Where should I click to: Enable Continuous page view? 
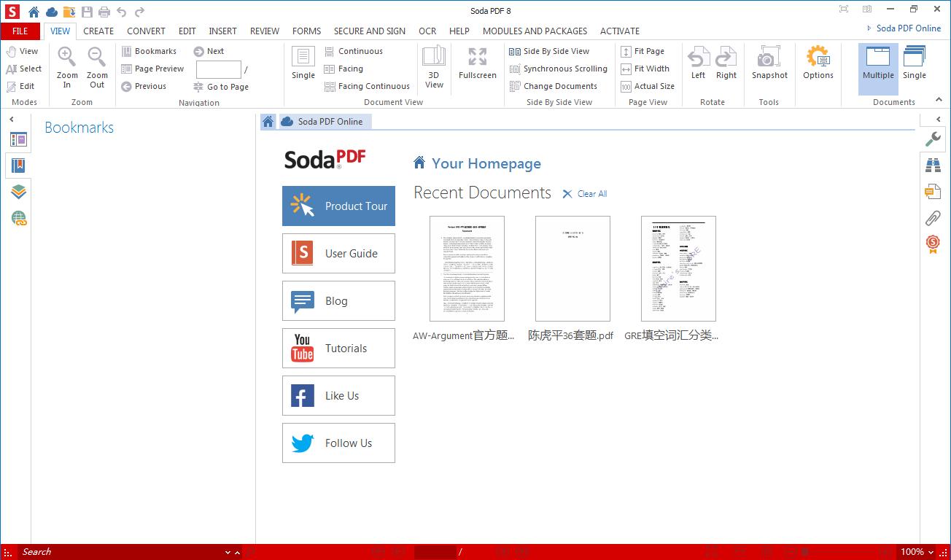354,51
